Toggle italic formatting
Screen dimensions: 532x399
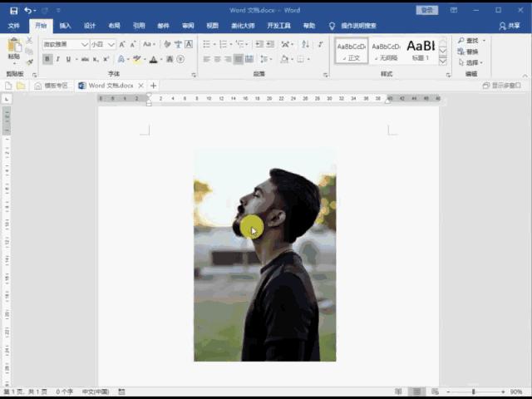pos(57,59)
